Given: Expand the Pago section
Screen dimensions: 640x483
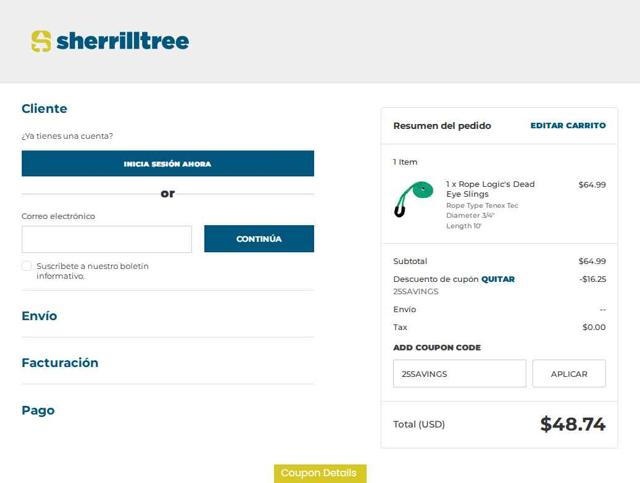Looking at the screenshot, I should [x=38, y=410].
